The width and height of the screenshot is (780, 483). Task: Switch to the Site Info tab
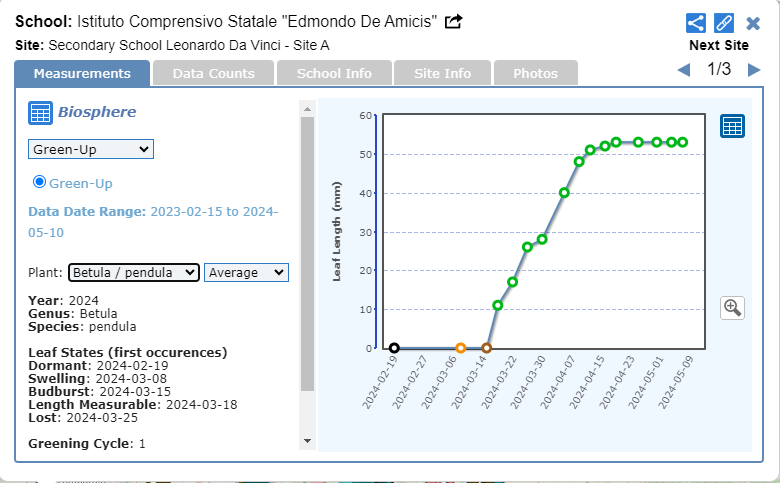pos(442,73)
